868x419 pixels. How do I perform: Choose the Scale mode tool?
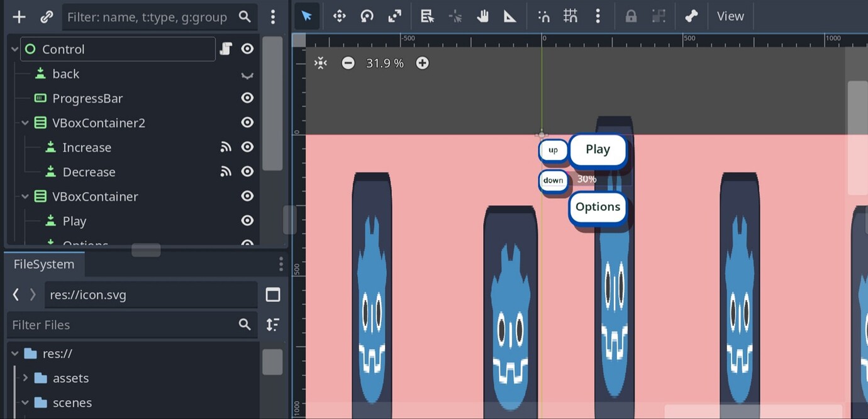point(395,16)
